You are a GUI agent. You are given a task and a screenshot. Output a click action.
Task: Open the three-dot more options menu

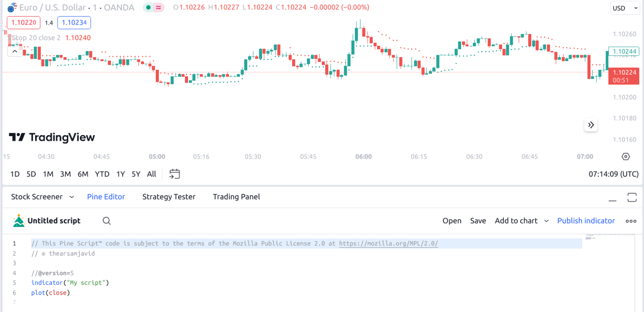pyautogui.click(x=631, y=221)
